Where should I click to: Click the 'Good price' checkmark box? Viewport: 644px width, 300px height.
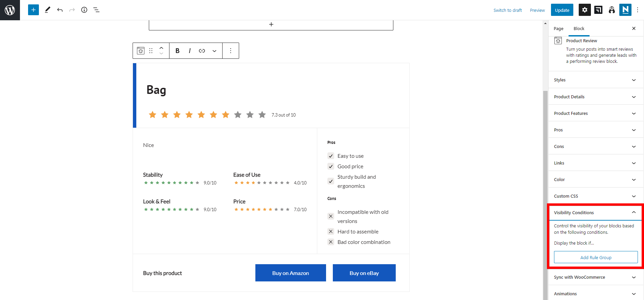pos(331,167)
